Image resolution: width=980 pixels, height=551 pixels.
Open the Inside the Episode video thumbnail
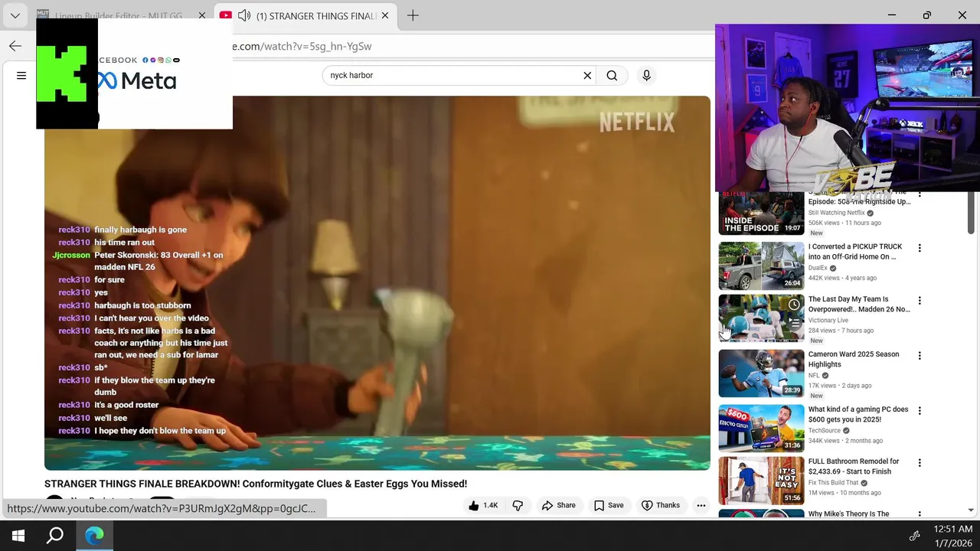coord(761,214)
